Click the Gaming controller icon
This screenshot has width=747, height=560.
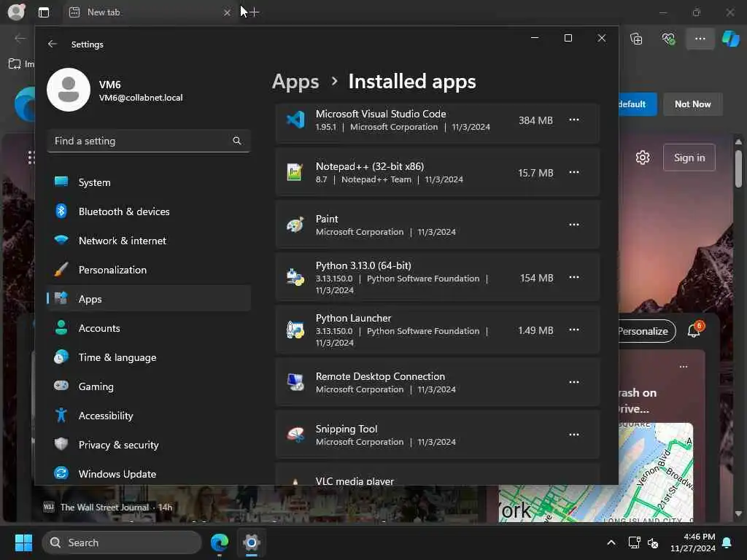61,385
